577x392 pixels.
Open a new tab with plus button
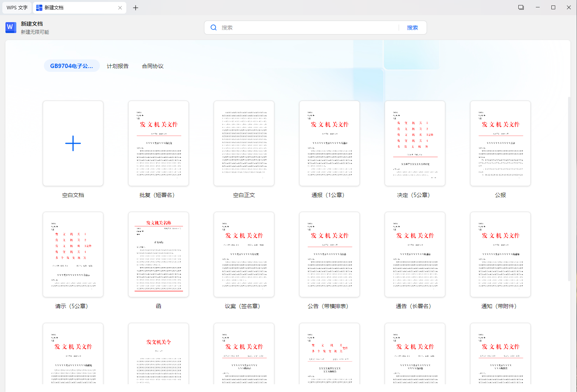pyautogui.click(x=136, y=8)
